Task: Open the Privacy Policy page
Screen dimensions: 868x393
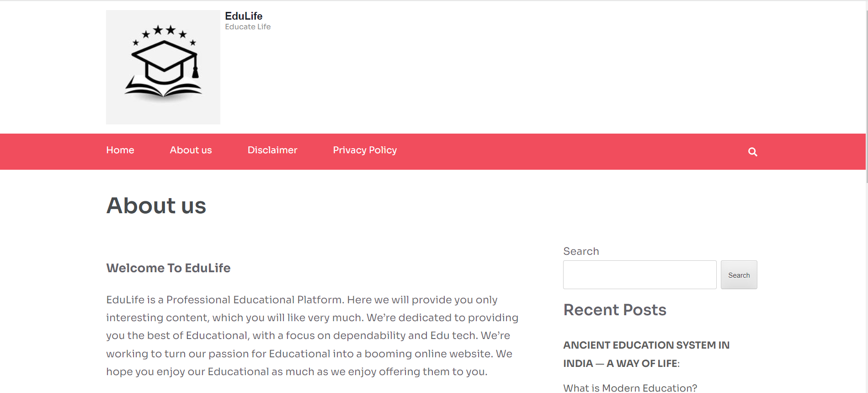Action: pyautogui.click(x=364, y=150)
